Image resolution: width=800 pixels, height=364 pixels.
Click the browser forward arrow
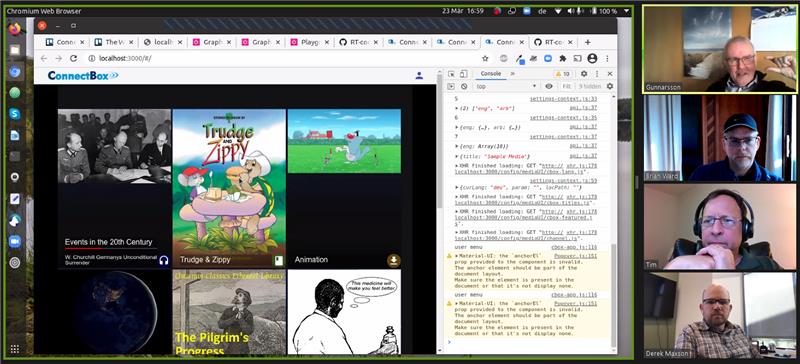click(x=58, y=59)
